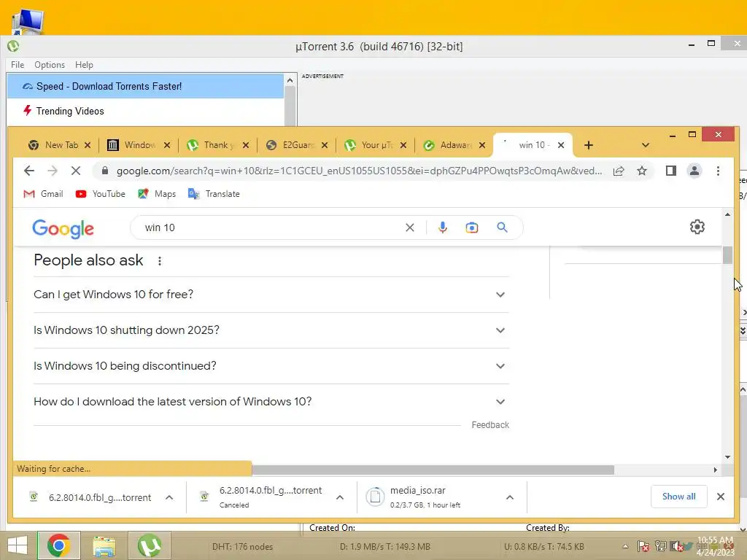Go back with Chrome back arrow
The width and height of the screenshot is (747, 560).
click(29, 171)
